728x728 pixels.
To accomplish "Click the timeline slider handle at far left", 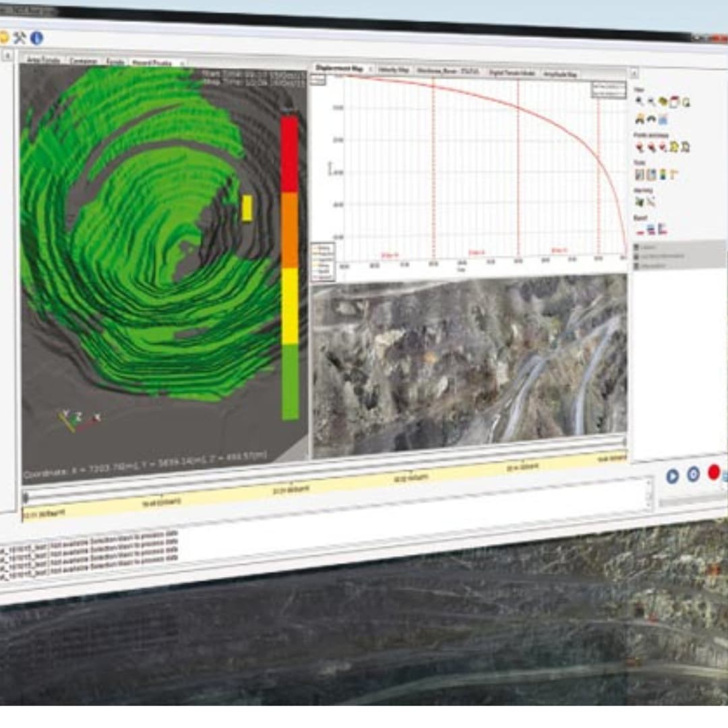I will 26,497.
